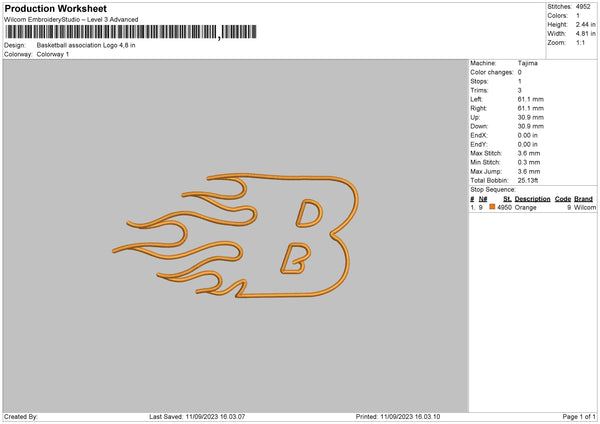Screen dimensions: 600x424
Task: Select the Zoom 1:1 value
Action: pos(580,43)
